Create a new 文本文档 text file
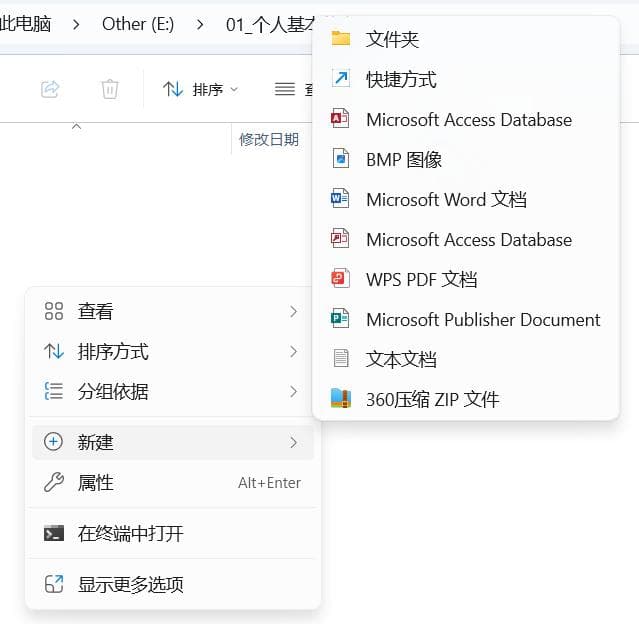 click(x=465, y=359)
